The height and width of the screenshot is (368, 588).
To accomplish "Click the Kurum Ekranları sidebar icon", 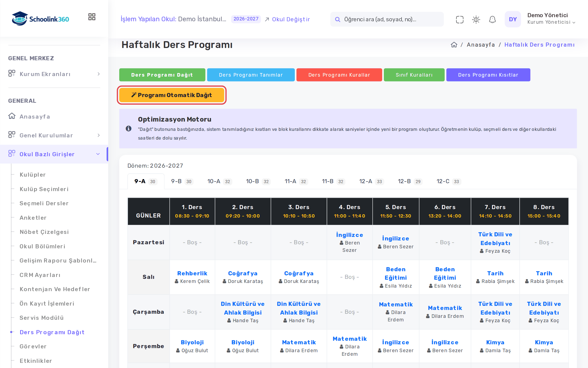I will click(12, 73).
